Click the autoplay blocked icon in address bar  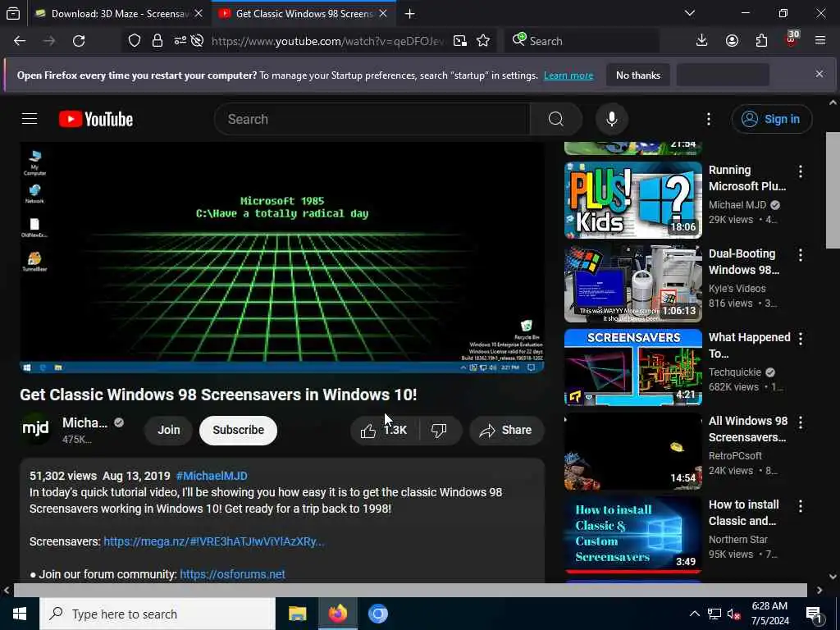197,41
